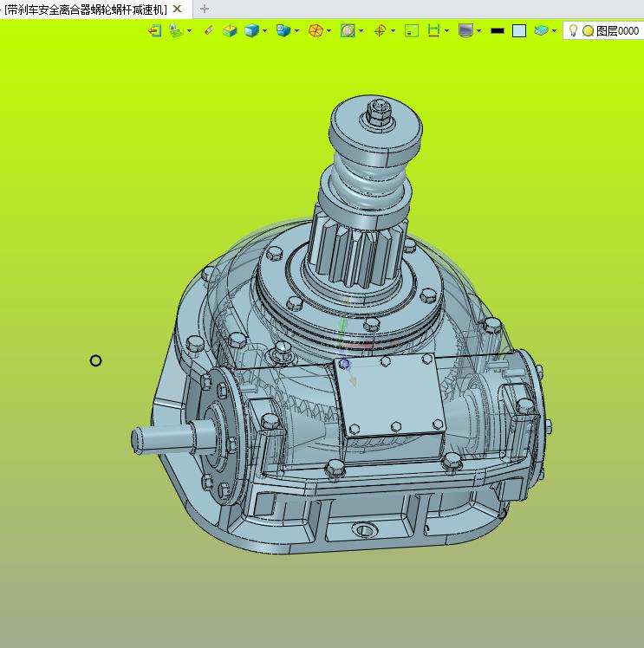The image size is (644, 648).
Task: Open dropdown beside coordinate frame icon
Action: coord(189,30)
